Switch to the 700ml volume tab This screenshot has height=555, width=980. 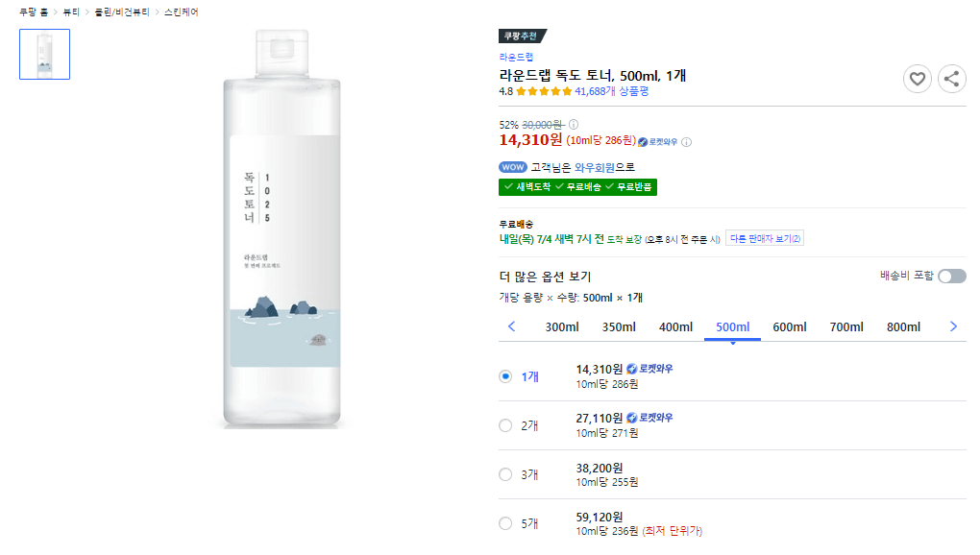[x=845, y=326]
